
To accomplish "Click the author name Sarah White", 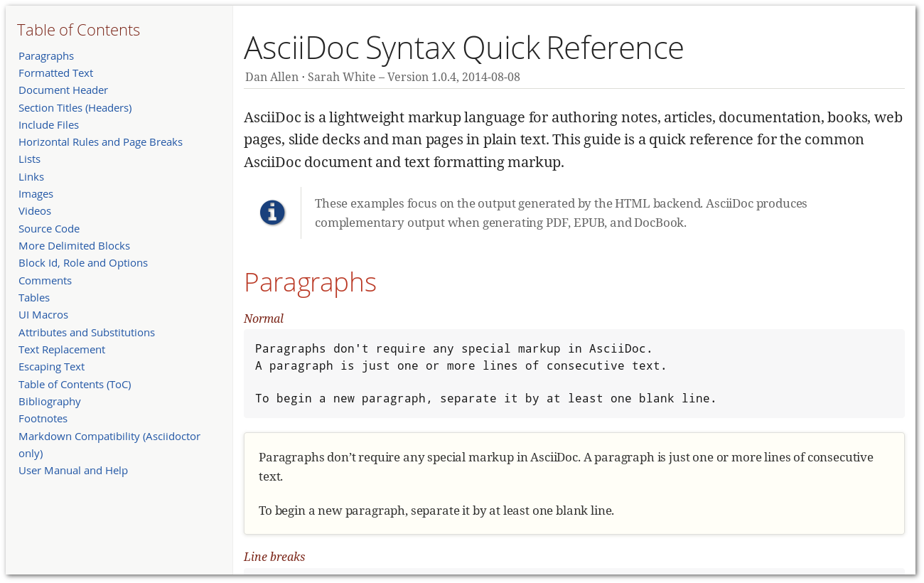I will (x=341, y=77).
